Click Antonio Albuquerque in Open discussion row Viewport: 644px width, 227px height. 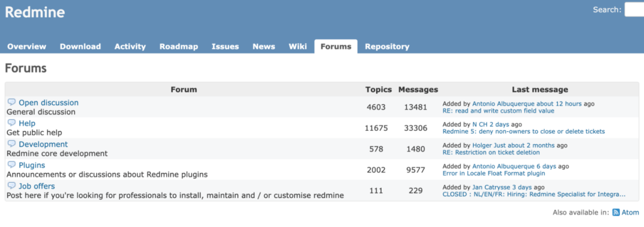504,104
